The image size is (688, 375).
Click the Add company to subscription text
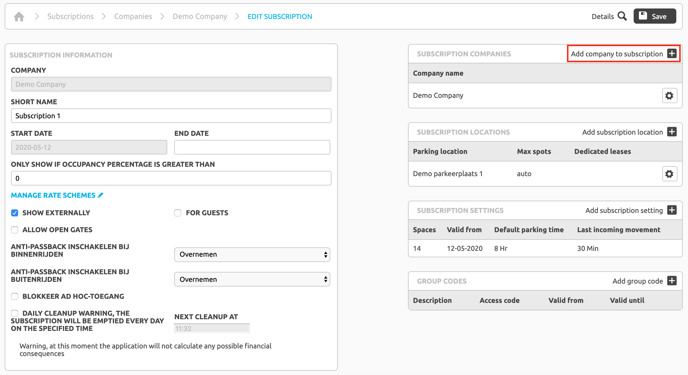tap(617, 54)
